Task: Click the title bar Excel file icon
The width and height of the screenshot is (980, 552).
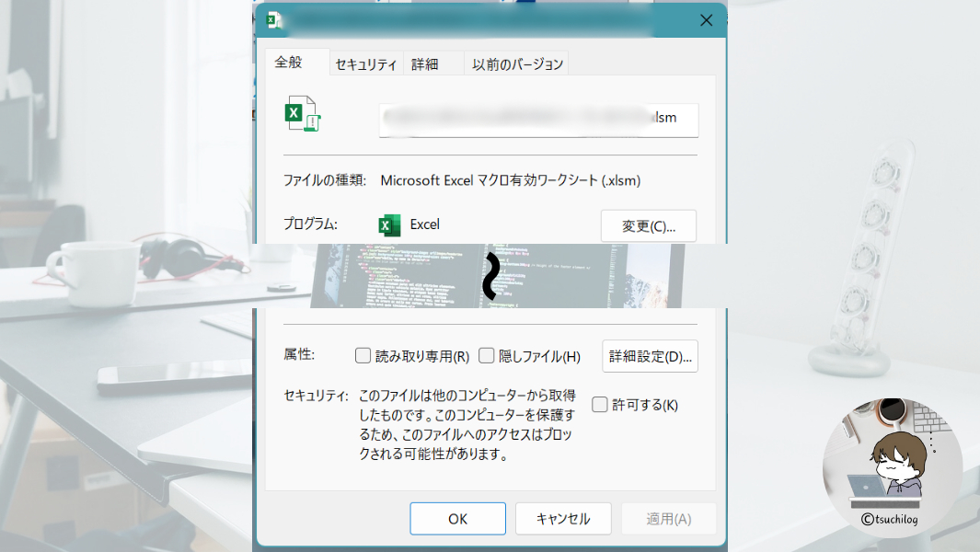Action: 271,20
